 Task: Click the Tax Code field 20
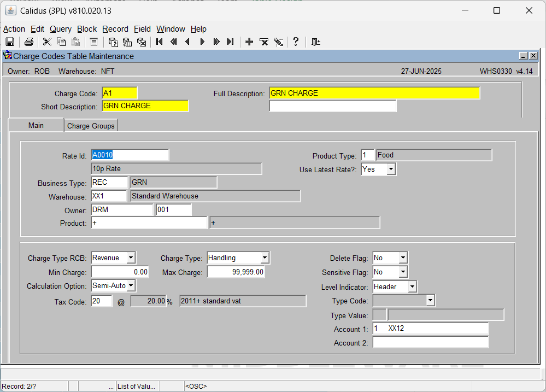pyautogui.click(x=102, y=301)
